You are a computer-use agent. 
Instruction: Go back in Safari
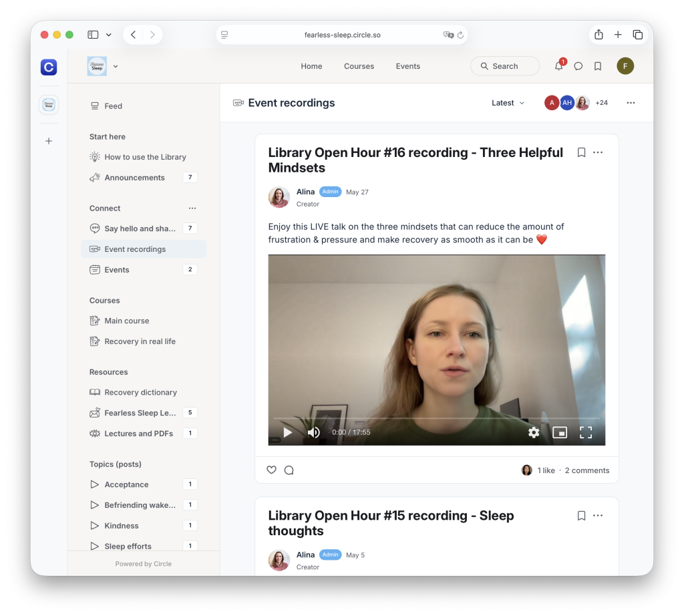click(x=134, y=35)
